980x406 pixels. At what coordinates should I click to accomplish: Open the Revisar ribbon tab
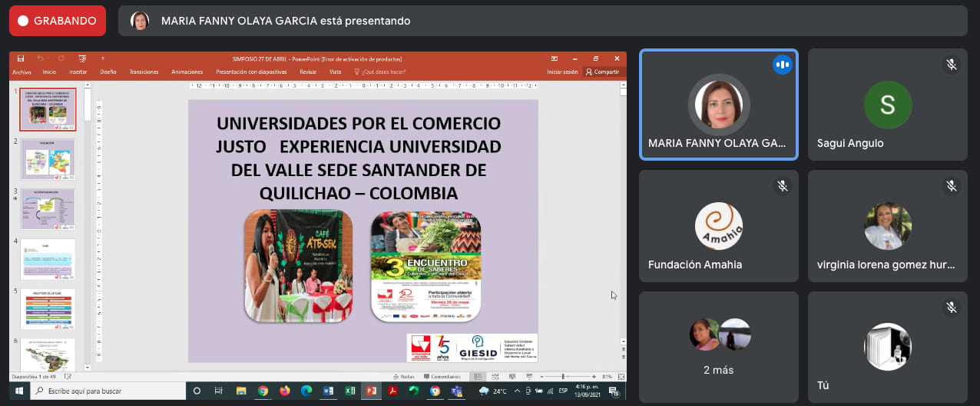point(308,72)
